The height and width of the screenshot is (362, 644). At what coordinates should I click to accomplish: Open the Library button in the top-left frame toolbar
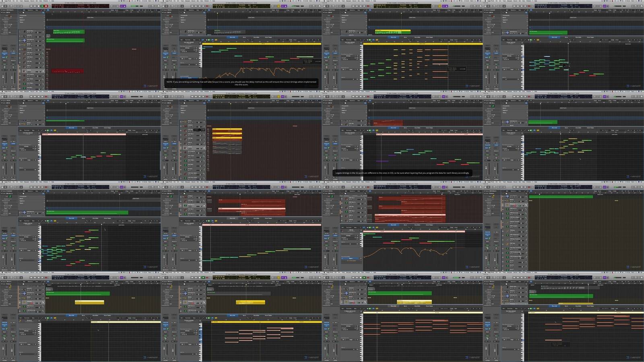[x=2, y=6]
